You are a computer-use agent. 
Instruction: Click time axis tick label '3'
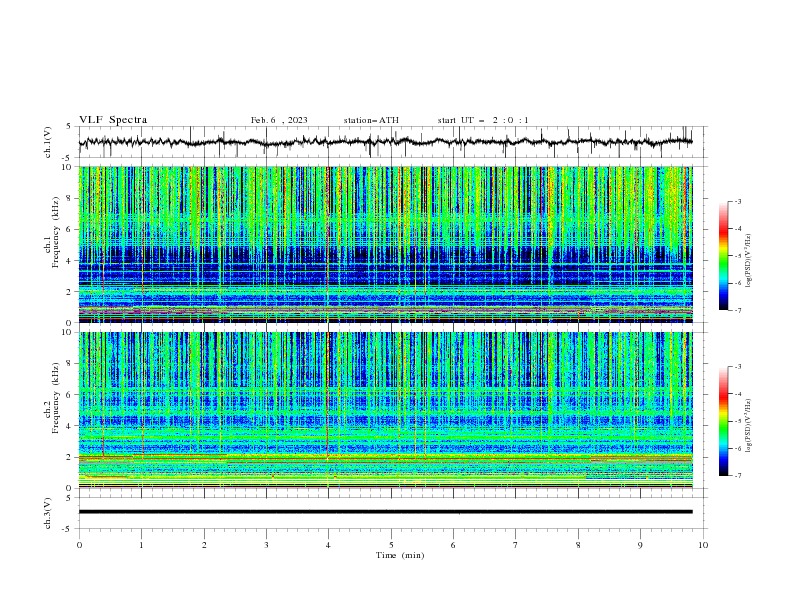pyautogui.click(x=267, y=545)
